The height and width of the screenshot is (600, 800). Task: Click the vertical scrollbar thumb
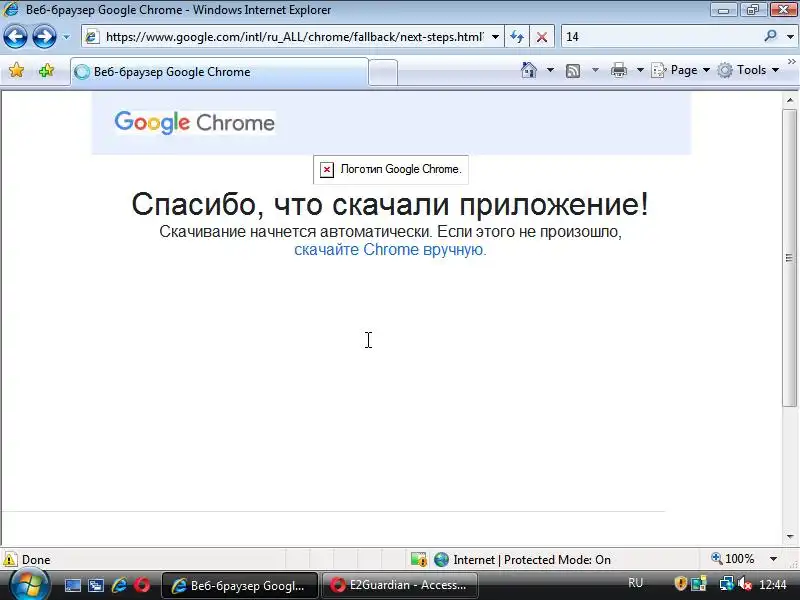click(790, 258)
